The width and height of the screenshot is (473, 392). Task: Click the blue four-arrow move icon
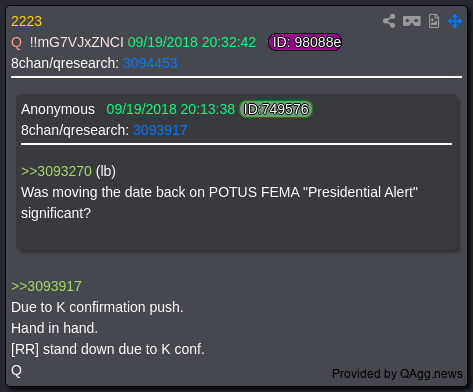pyautogui.click(x=455, y=21)
